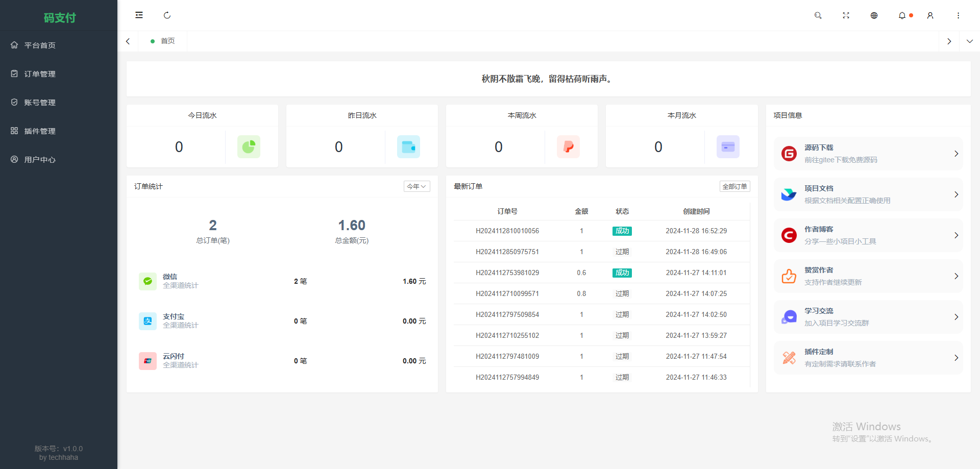Screen dimensions: 980x469
Task: Select order row H2024112810010056
Action: (507, 231)
